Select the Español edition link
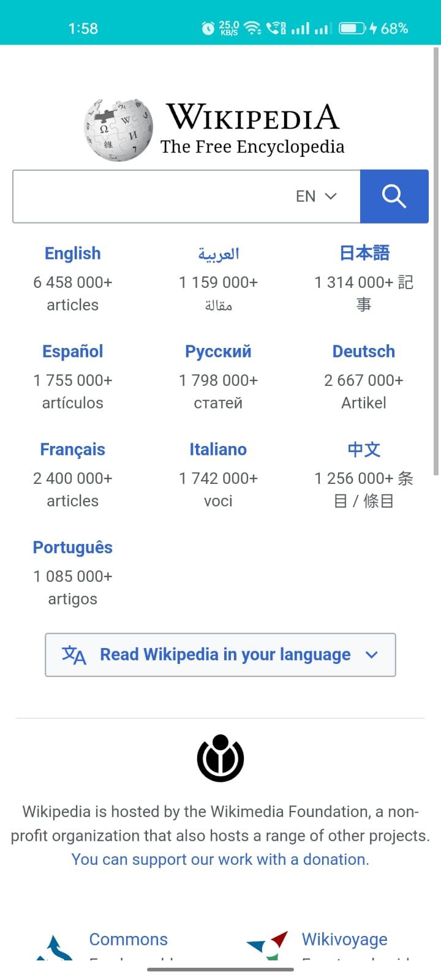Image resolution: width=441 pixels, height=980 pixels. [73, 352]
